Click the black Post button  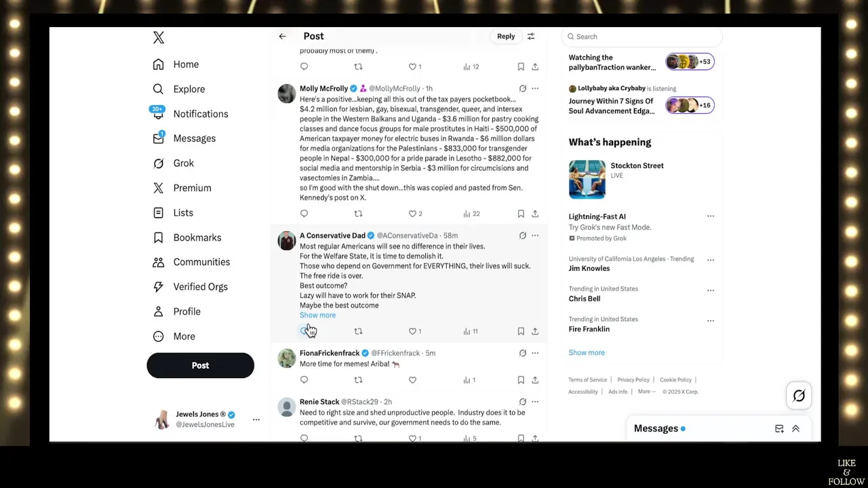(x=200, y=365)
